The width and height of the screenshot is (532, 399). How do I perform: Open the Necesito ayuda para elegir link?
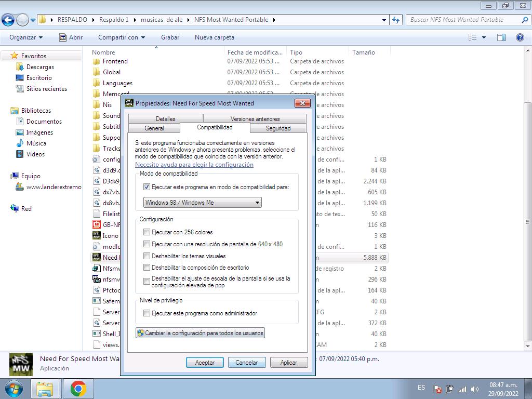click(x=194, y=165)
